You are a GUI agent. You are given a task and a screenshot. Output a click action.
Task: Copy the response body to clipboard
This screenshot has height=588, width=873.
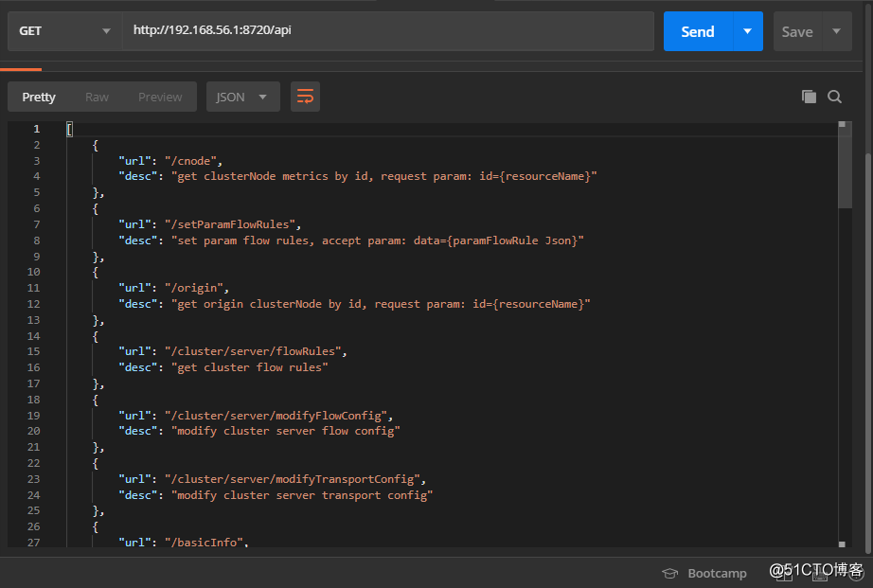pyautogui.click(x=809, y=97)
